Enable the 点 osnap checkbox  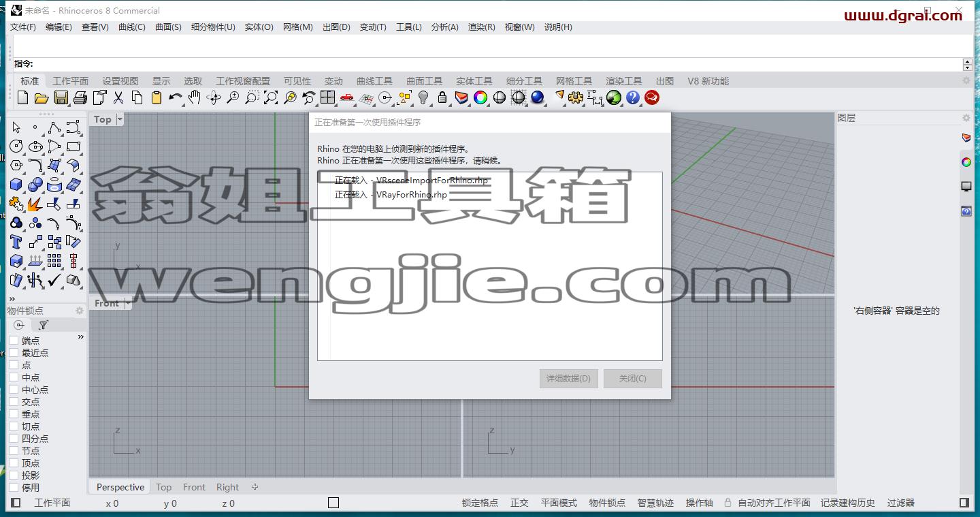[14, 364]
